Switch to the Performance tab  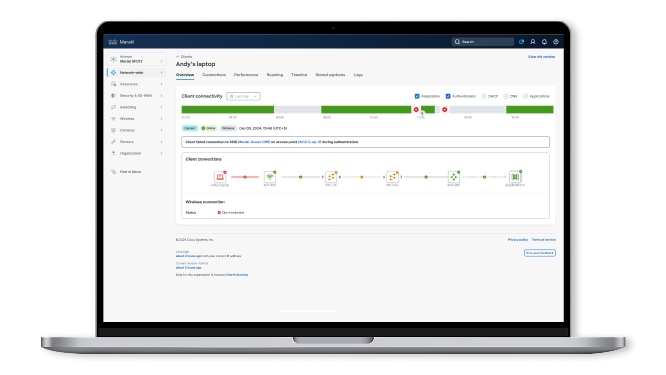(x=246, y=75)
